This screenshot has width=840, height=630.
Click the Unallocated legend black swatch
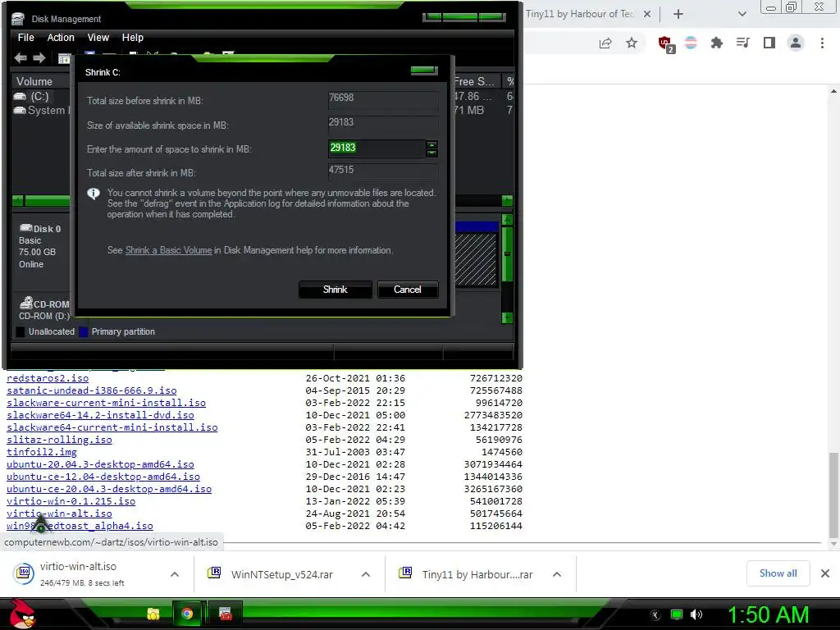pos(21,331)
